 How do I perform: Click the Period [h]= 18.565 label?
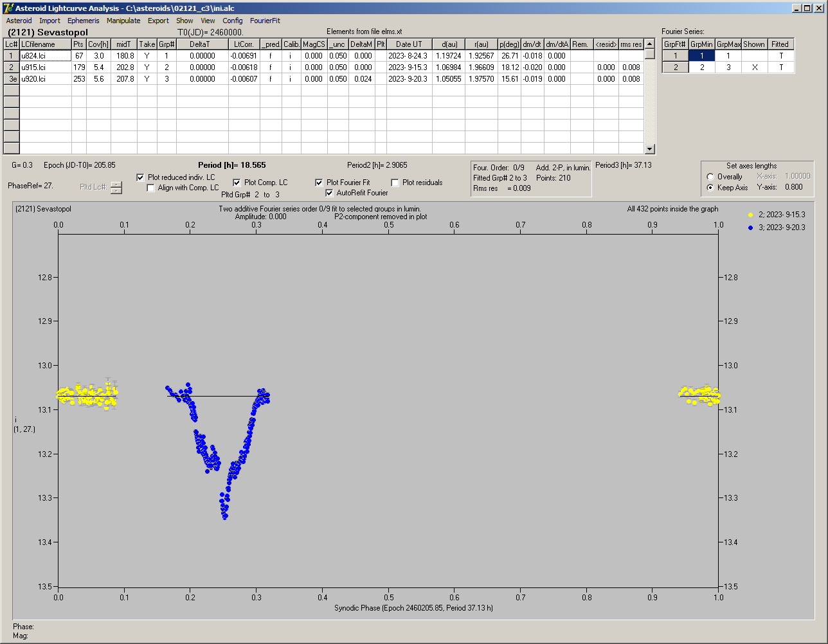[231, 165]
